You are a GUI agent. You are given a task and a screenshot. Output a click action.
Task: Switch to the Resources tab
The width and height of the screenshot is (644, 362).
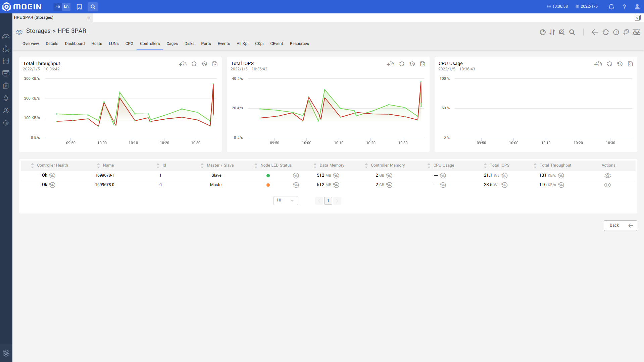click(299, 44)
